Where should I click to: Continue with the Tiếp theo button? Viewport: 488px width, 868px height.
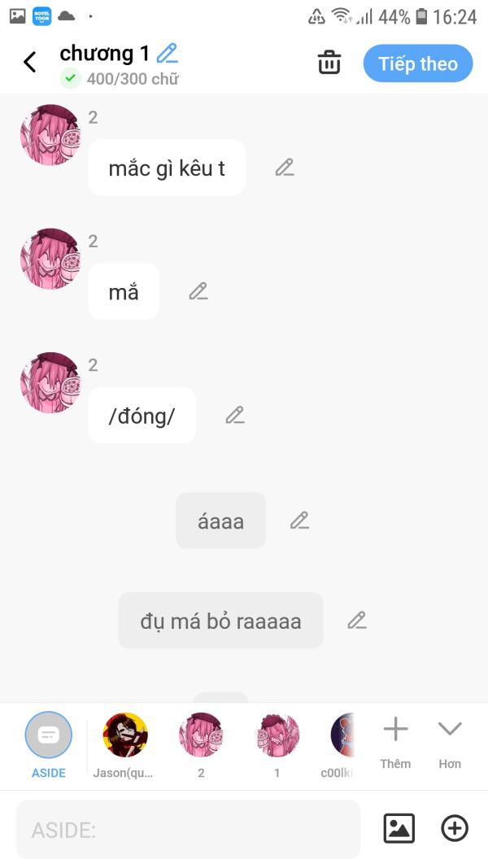tap(418, 63)
